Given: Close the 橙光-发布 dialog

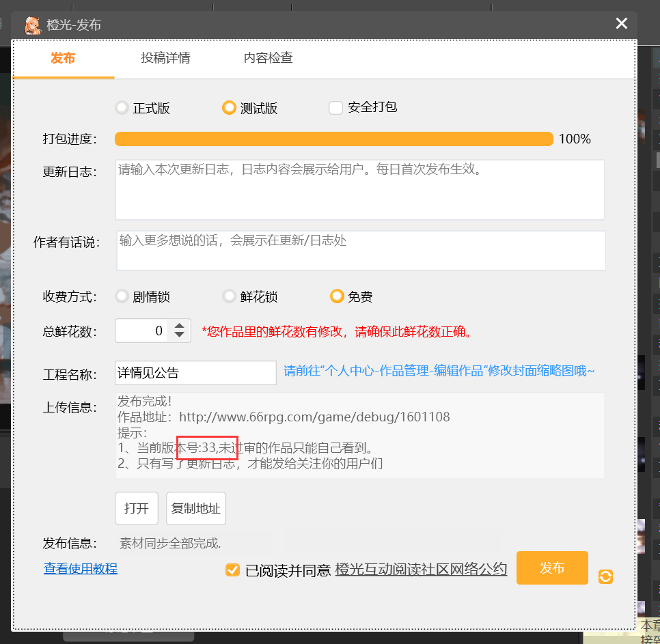Looking at the screenshot, I should tap(621, 24).
